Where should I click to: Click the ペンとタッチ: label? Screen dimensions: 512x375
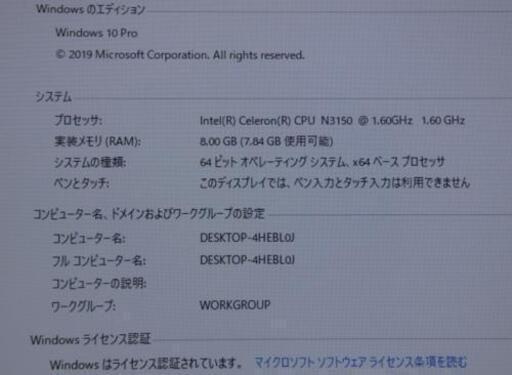(x=82, y=183)
